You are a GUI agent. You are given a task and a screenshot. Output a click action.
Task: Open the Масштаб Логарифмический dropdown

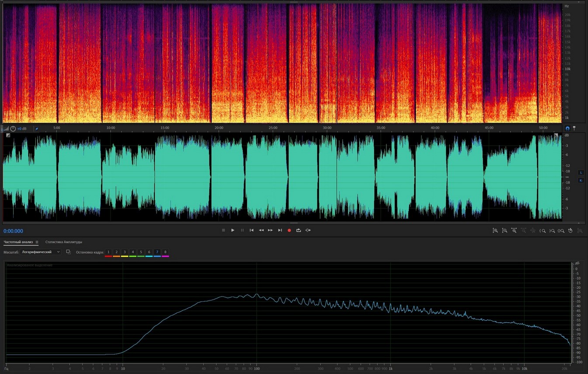pos(41,252)
